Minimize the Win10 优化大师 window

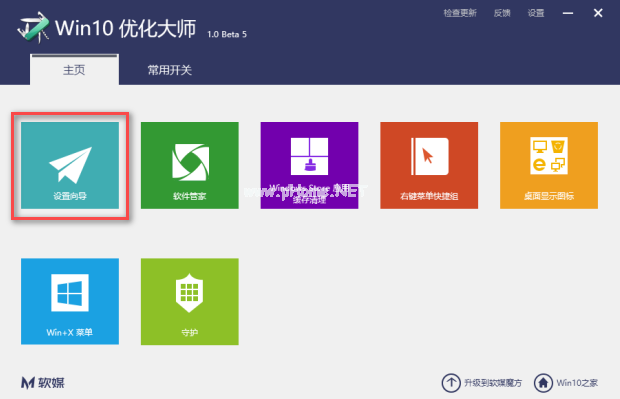[568, 13]
